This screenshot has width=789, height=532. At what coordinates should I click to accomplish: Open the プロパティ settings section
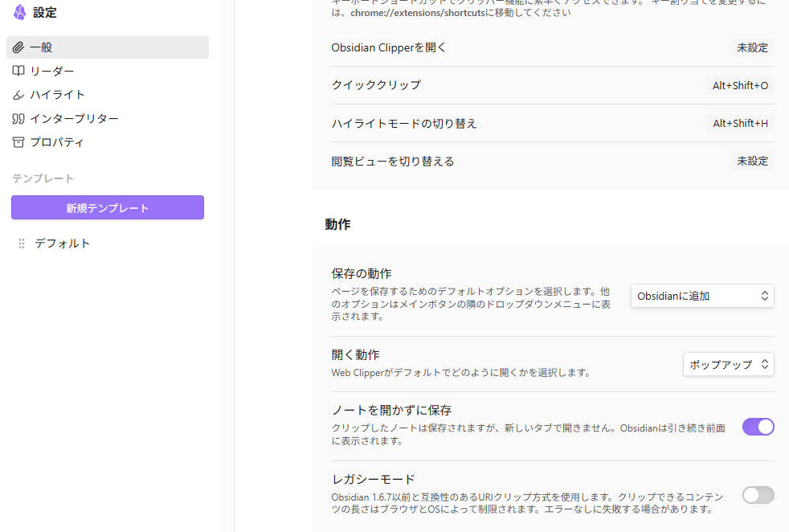[108, 142]
